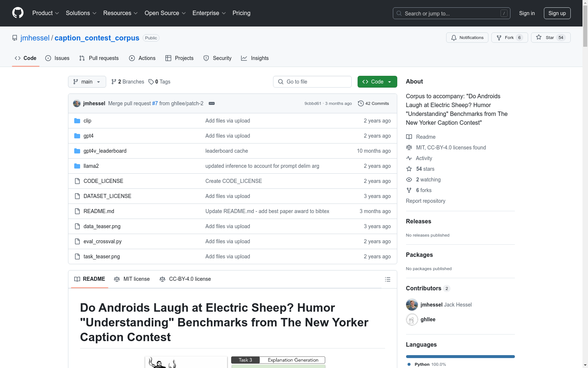588x368 pixels.
Task: Click the gpt4 folder icon
Action: (x=77, y=136)
